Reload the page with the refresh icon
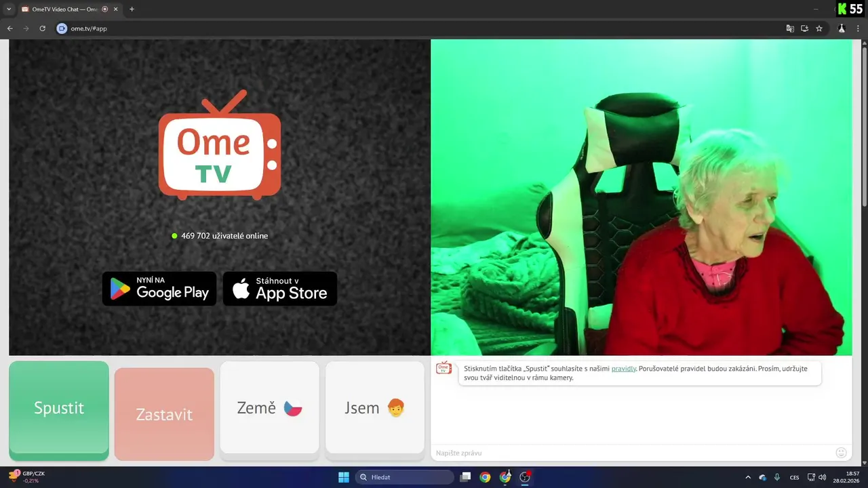 (x=42, y=28)
